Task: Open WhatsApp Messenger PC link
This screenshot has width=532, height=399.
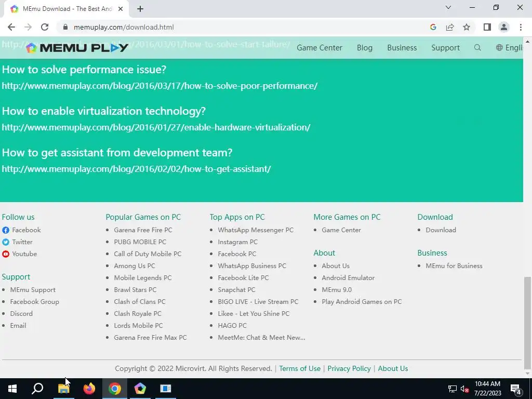Action: pos(256,230)
